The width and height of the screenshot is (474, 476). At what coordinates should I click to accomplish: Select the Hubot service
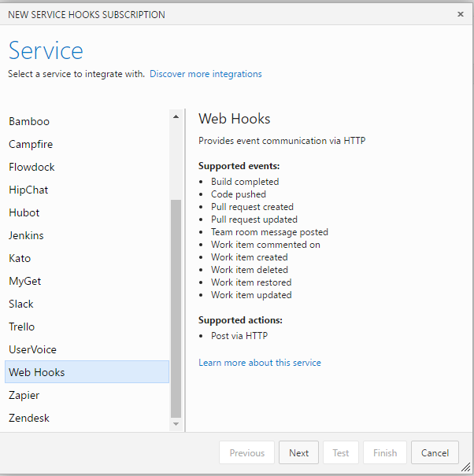[87, 212]
